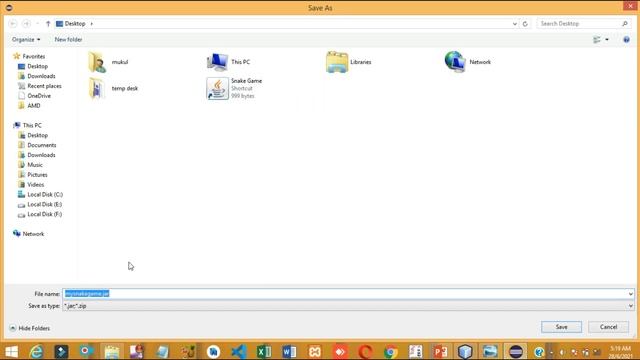
Task: Open the Libraries folder icon
Action: pos(349,62)
